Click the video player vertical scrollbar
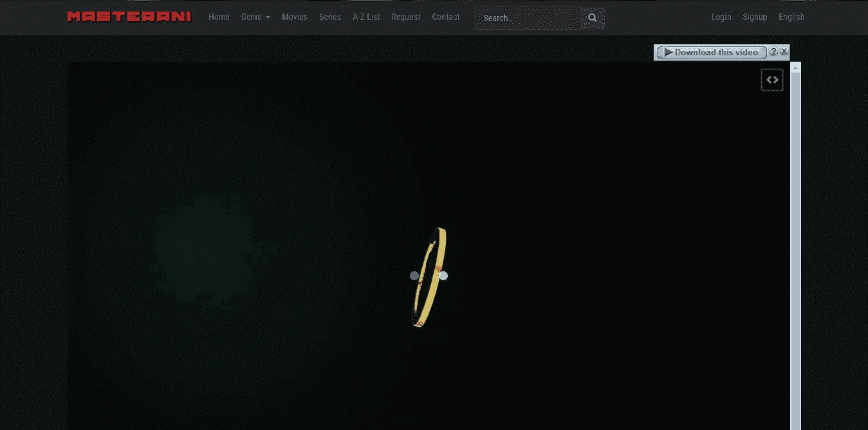This screenshot has width=868, height=430. tap(796, 251)
